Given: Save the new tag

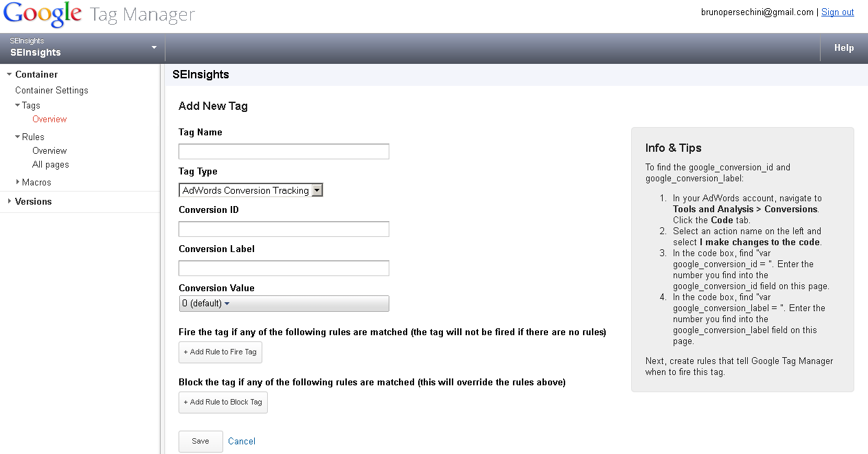Looking at the screenshot, I should pyautogui.click(x=200, y=441).
